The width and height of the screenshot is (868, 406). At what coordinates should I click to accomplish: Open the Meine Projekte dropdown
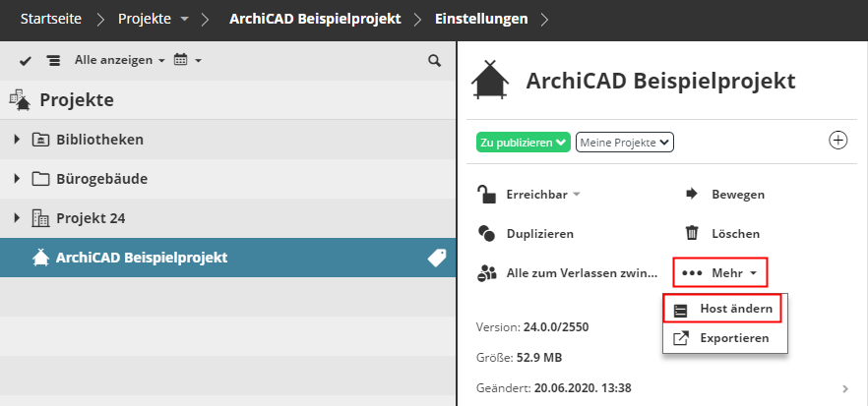(x=624, y=143)
